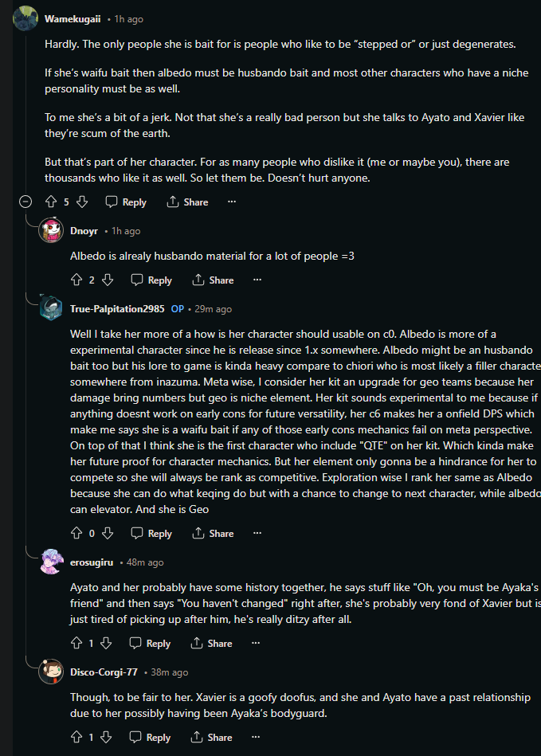Reply to Disco-Corgi-77's comment
The width and height of the screenshot is (541, 756).
coord(151,738)
